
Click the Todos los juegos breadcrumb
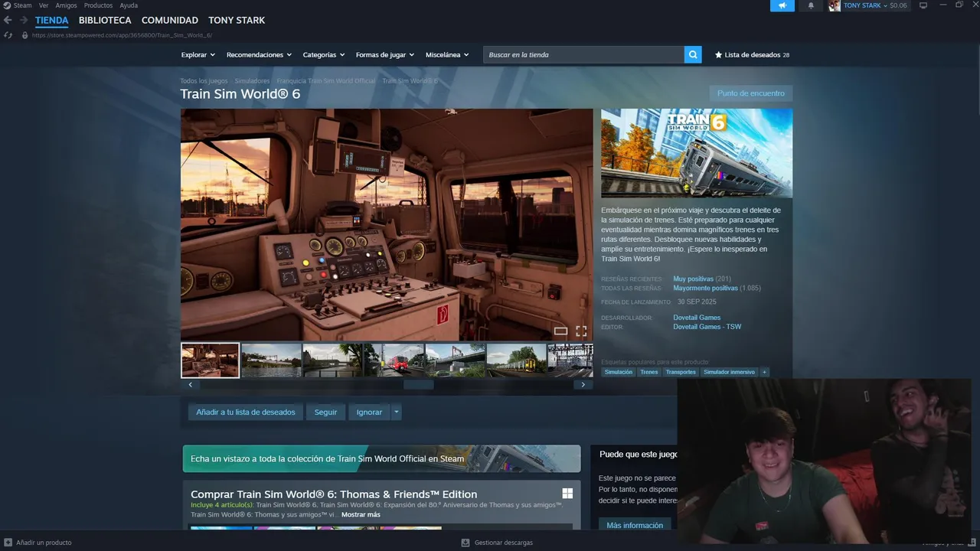(204, 81)
